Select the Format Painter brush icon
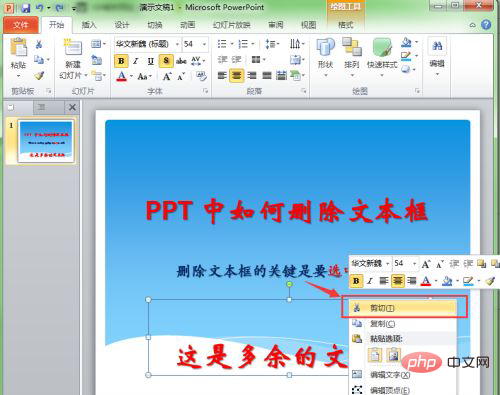500x395 pixels. [x=39, y=76]
